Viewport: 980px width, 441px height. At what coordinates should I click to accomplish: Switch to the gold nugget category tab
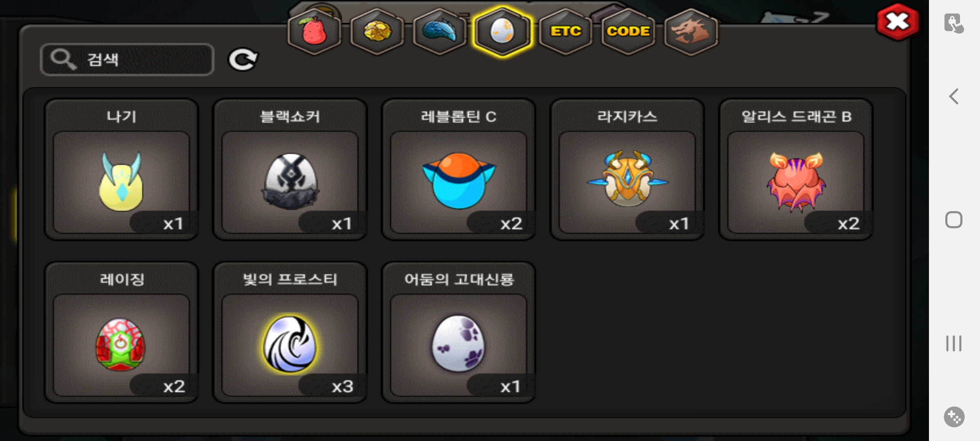[377, 32]
